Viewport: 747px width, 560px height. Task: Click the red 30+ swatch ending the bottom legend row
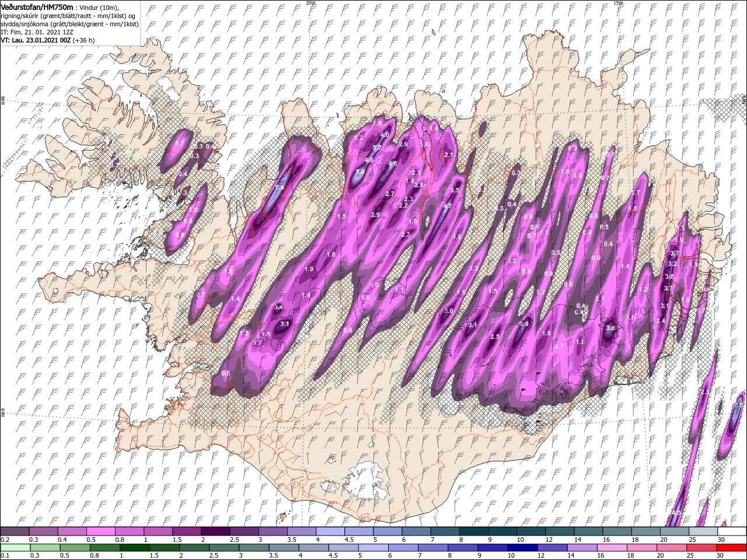(732, 548)
